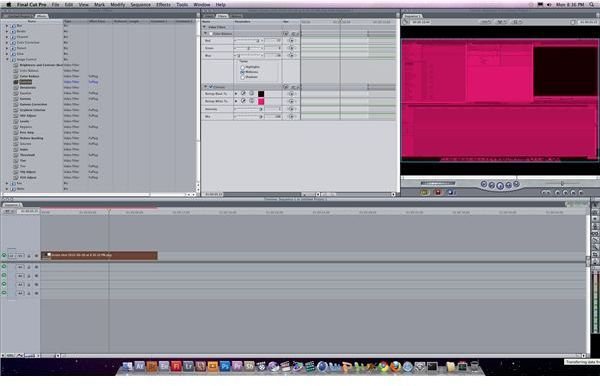Select the Shadows radio button
The height and width of the screenshot is (386, 600).
243,77
